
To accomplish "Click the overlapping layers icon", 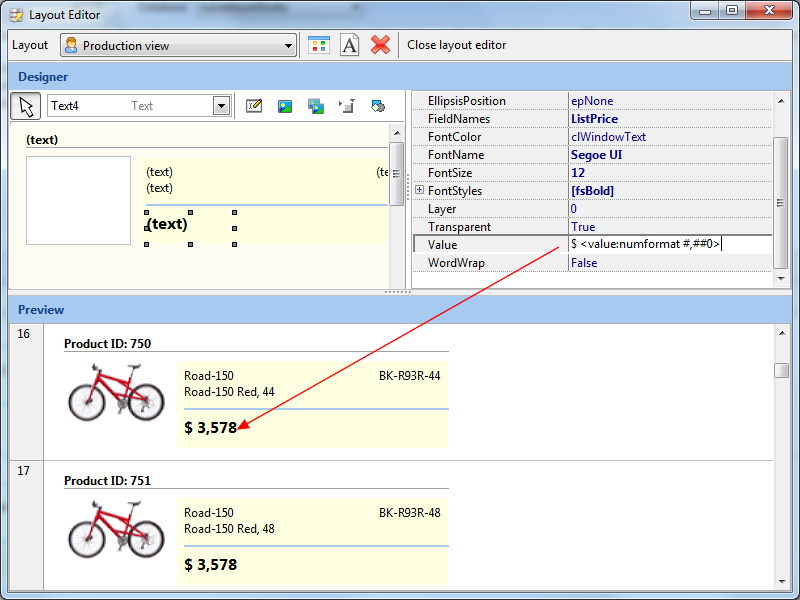I will pyautogui.click(x=316, y=106).
